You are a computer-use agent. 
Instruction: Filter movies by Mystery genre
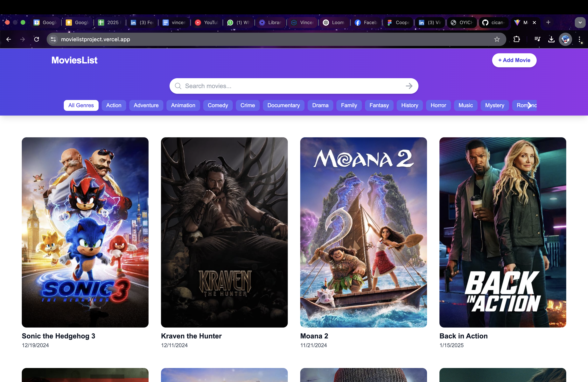495,105
